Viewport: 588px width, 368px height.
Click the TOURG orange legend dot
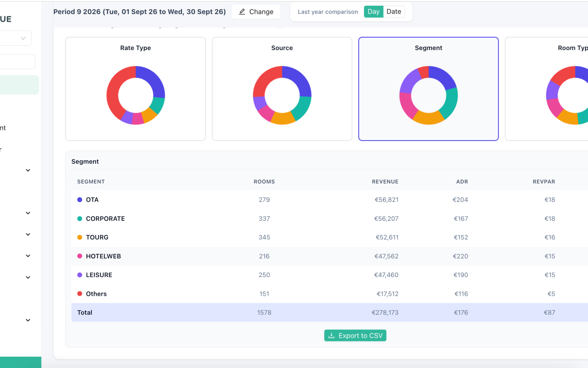[80, 237]
